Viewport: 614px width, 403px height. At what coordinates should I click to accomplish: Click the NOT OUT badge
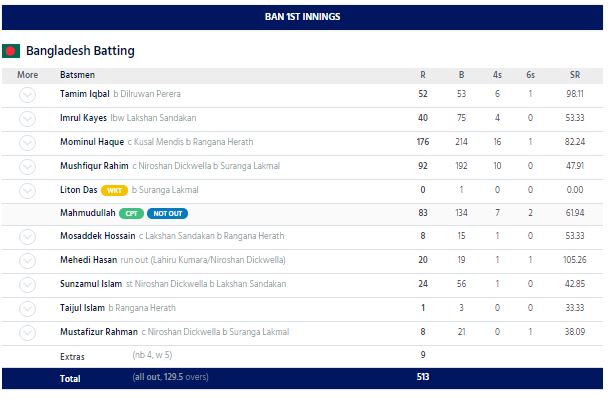(x=168, y=214)
